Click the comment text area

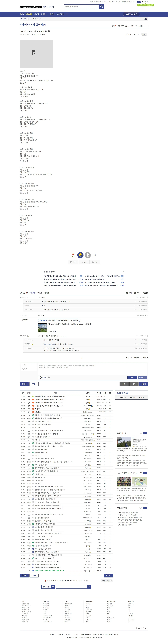pos(92,369)
